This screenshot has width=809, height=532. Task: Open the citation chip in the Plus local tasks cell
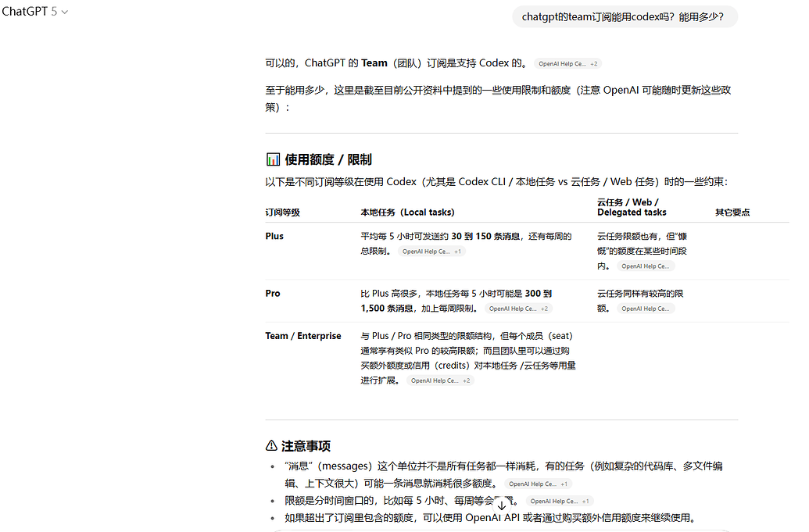(x=431, y=251)
